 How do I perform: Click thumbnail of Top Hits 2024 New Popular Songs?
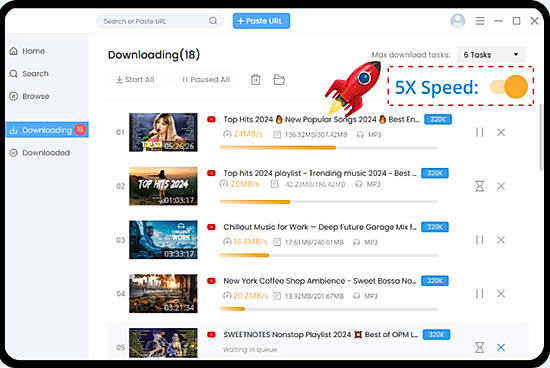(x=163, y=132)
